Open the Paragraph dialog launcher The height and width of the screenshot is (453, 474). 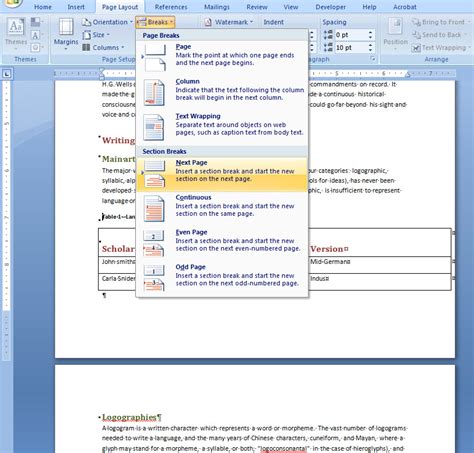373,59
